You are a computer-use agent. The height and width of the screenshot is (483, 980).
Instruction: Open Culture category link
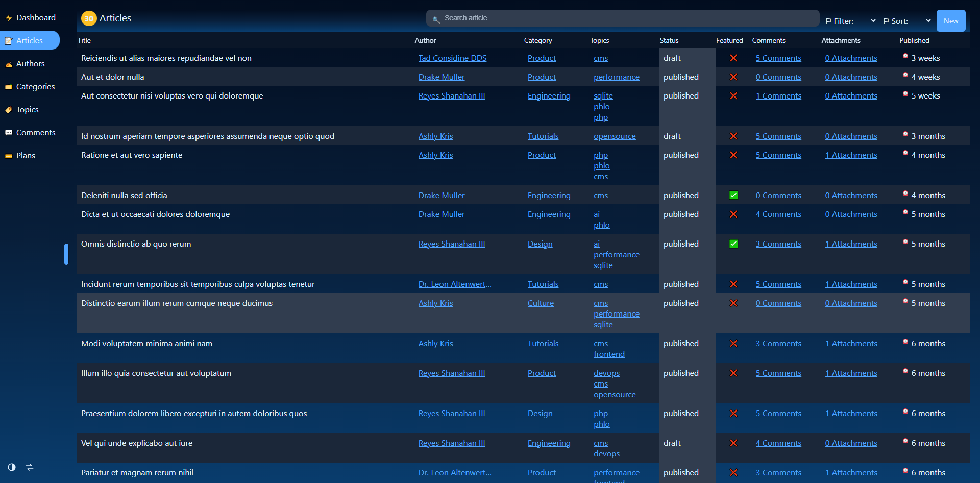pos(541,303)
